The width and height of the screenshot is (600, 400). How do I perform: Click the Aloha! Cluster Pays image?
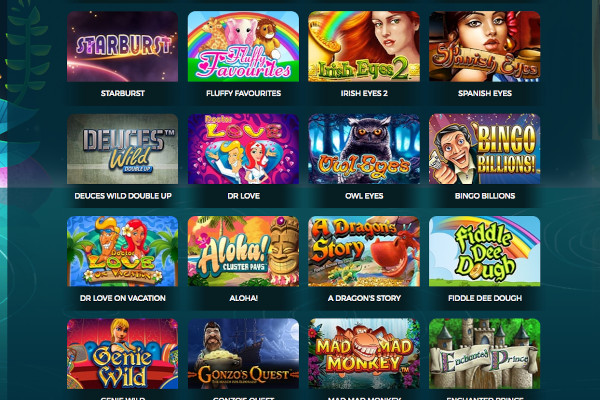243,251
